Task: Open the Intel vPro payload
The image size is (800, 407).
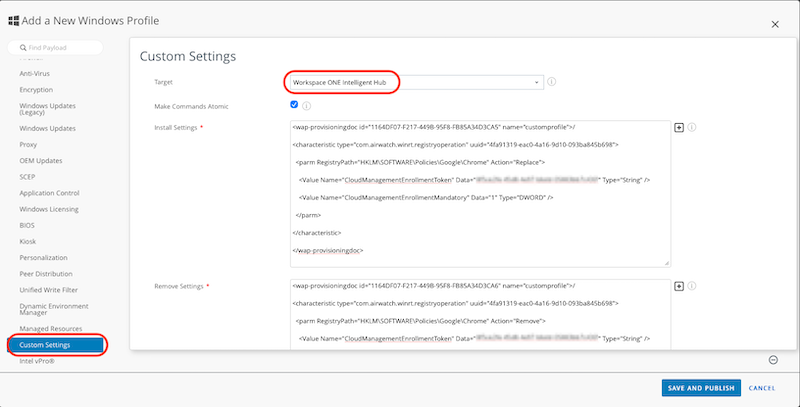Action: pos(38,361)
